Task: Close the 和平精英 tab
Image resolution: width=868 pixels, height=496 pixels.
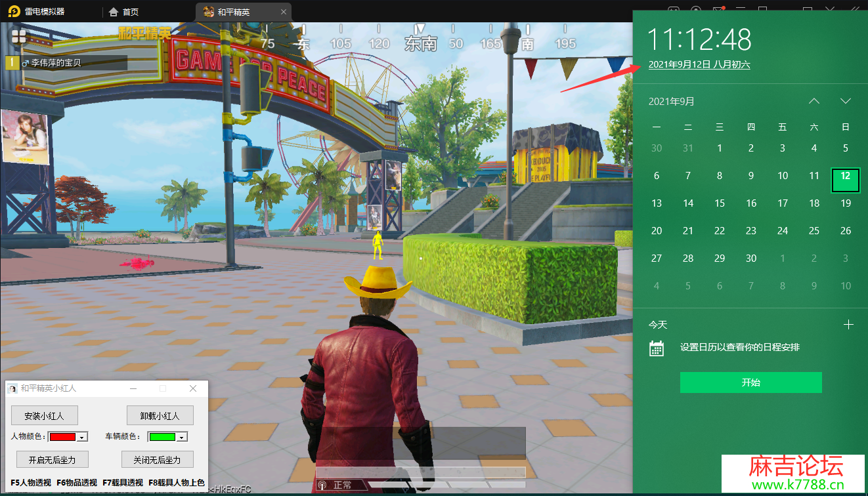Action: pos(282,12)
